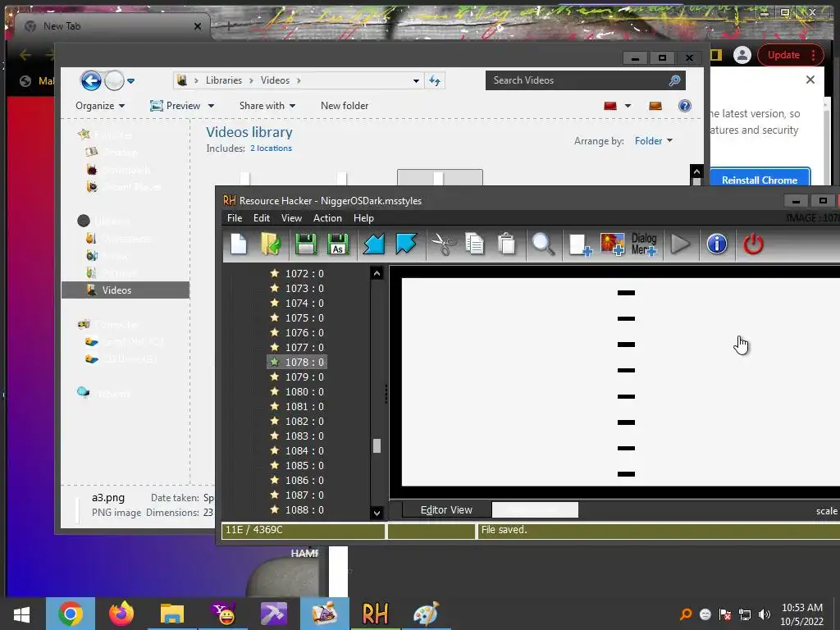Image resolution: width=840 pixels, height=630 pixels.
Task: Click the red change-view icon in Explorer
Action: [x=610, y=106]
